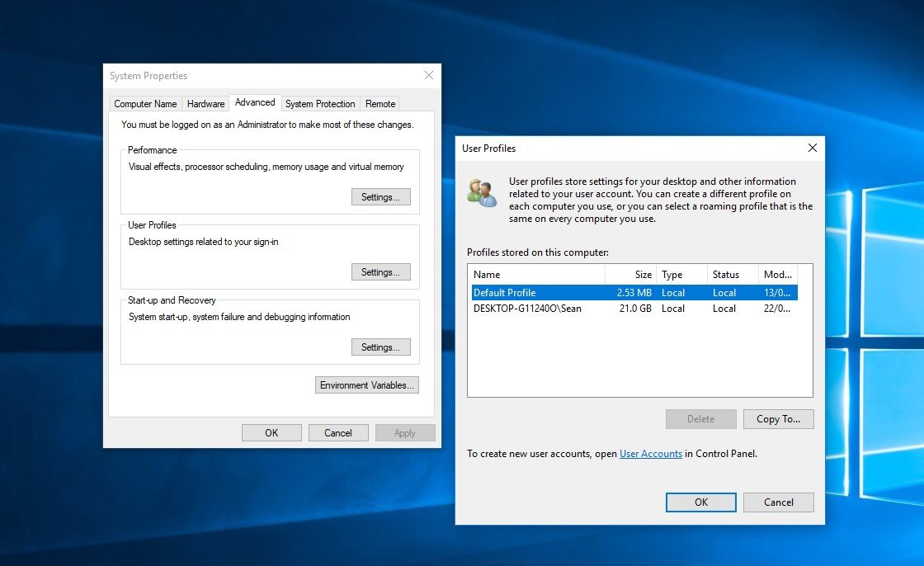Open User Profiles Settings
Screen dimensions: 924x566
pyautogui.click(x=380, y=271)
